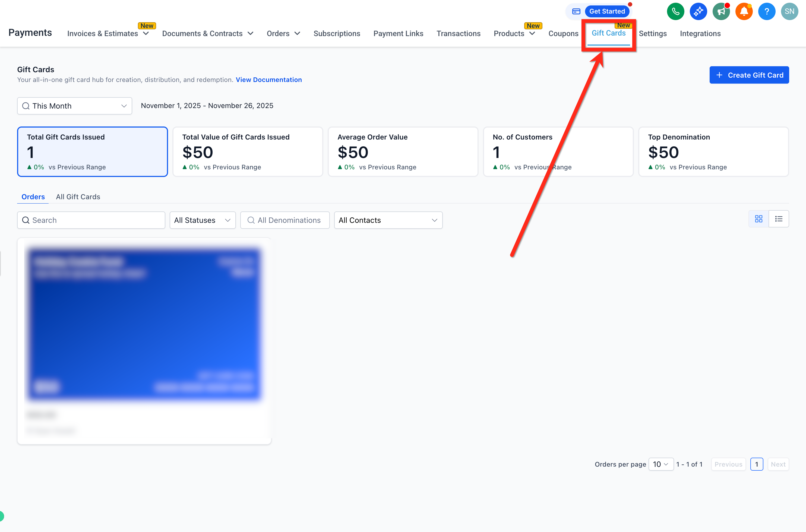Open the blue AI sparkle assistant icon
This screenshot has width=806, height=532.
[698, 11]
